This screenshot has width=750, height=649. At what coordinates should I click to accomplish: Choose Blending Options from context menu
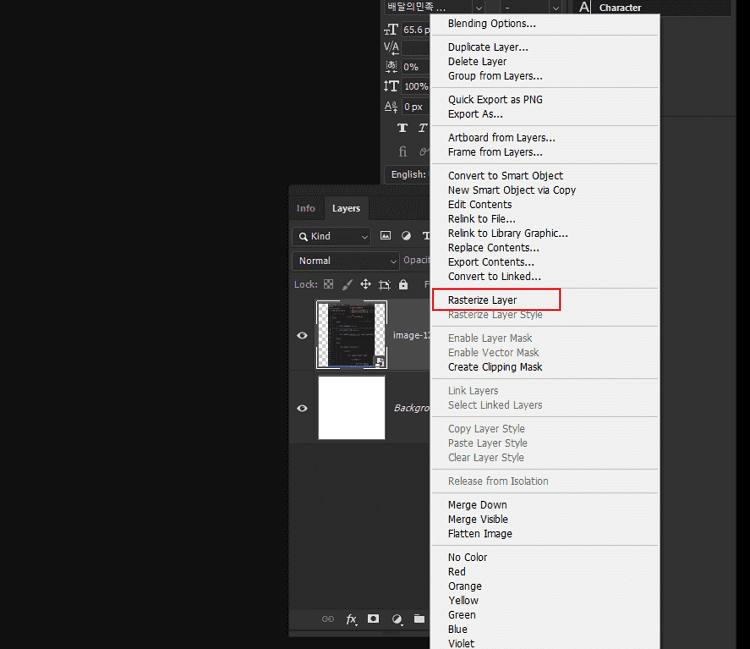coord(545,23)
